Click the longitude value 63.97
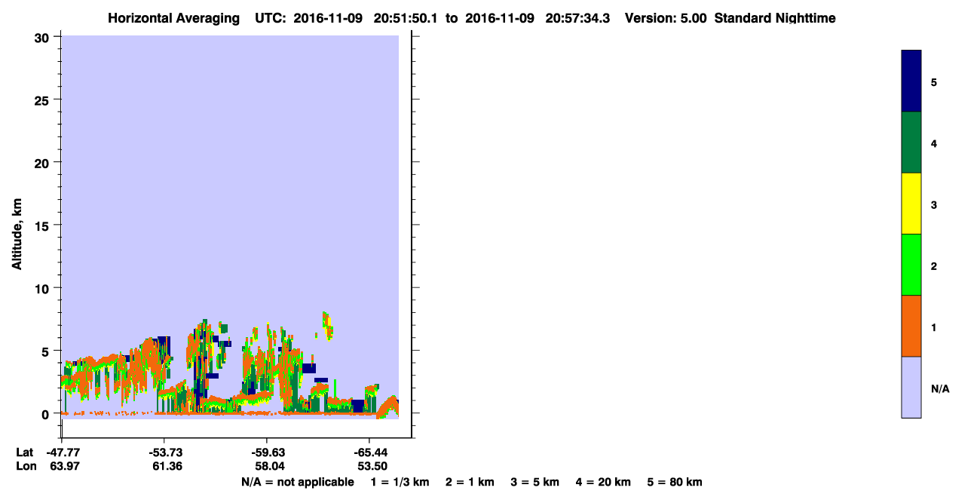The height and width of the screenshot is (503, 980). [65, 467]
